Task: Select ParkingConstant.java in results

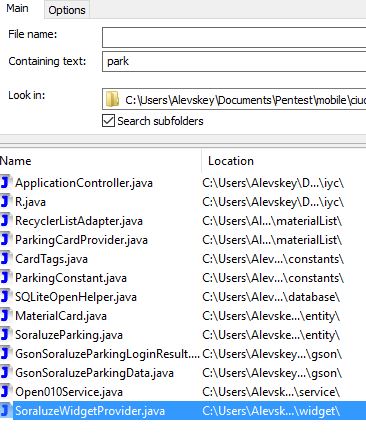Action: tap(71, 278)
